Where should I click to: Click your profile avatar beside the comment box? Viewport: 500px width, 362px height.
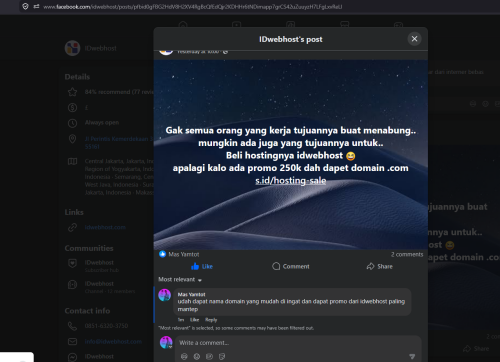(x=166, y=342)
